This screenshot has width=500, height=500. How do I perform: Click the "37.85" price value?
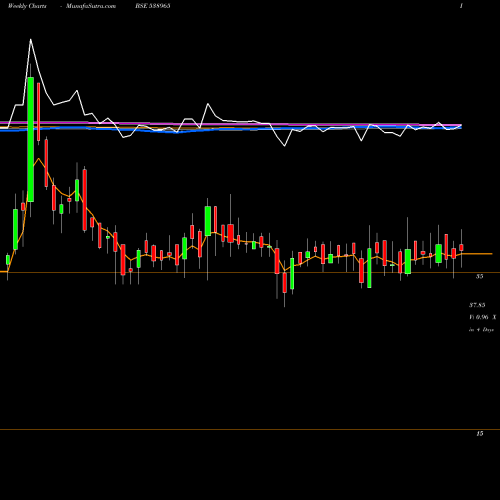[477, 305]
